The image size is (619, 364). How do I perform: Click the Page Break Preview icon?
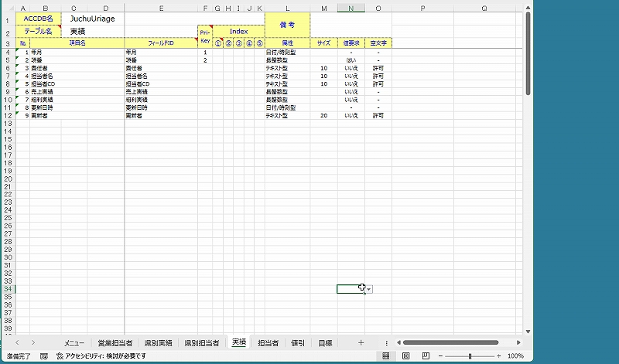[x=425, y=356]
